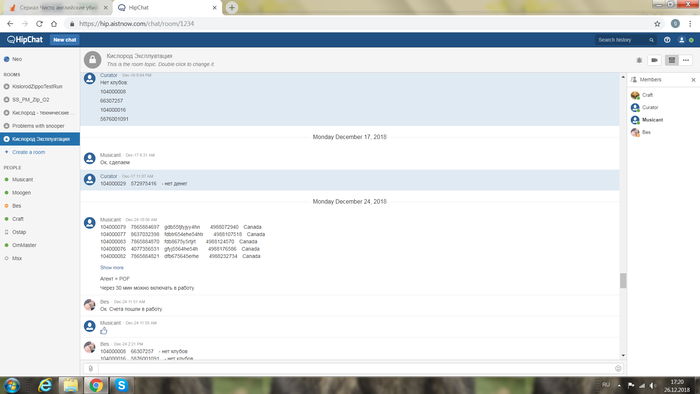The height and width of the screenshot is (394, 700).
Task: Start a video call in room
Action: pyautogui.click(x=654, y=60)
